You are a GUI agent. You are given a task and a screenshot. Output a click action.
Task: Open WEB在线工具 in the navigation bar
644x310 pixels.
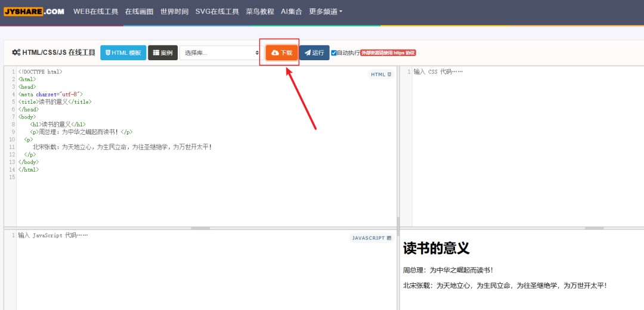95,11
